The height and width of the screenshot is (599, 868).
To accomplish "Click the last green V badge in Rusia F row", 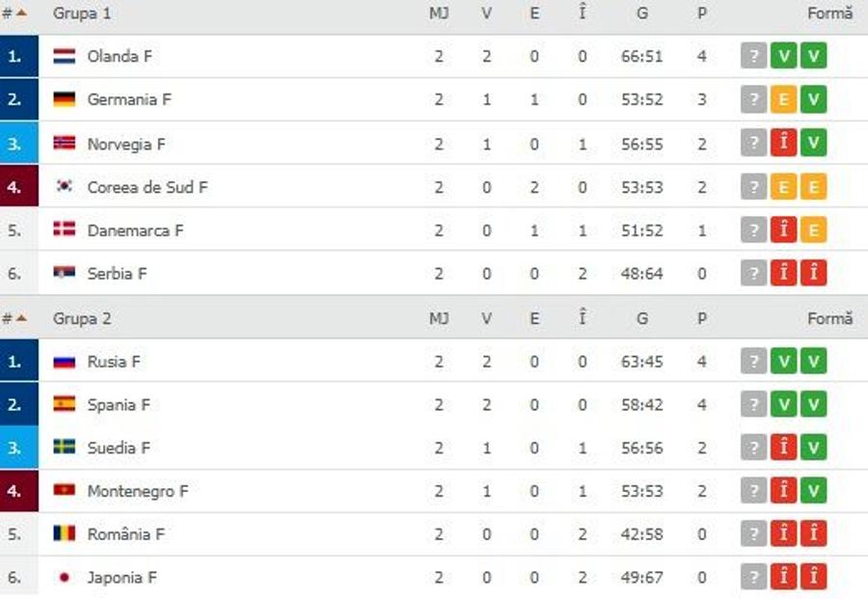I will [813, 361].
